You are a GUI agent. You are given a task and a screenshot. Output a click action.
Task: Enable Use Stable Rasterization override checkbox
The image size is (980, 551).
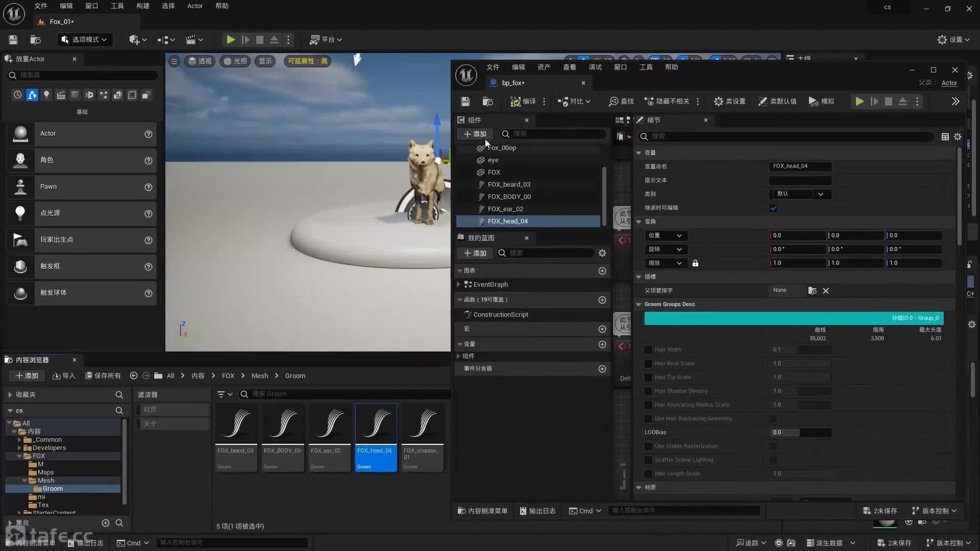coord(648,446)
